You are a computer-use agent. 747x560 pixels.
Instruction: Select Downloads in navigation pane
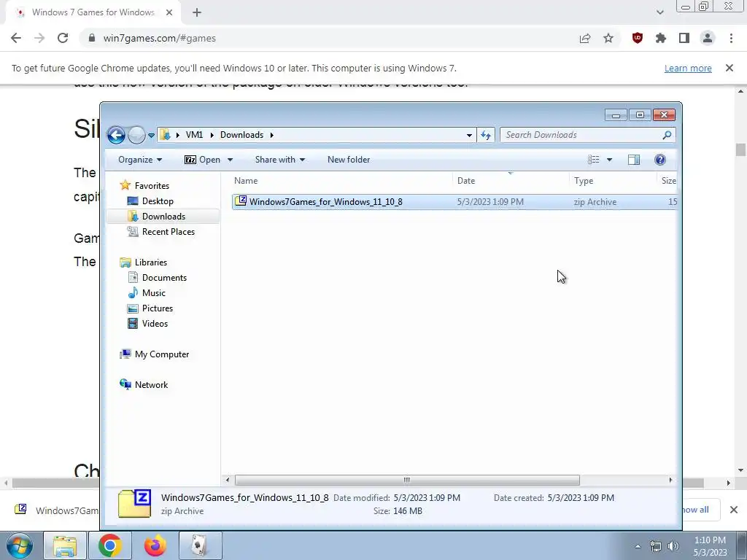[163, 216]
